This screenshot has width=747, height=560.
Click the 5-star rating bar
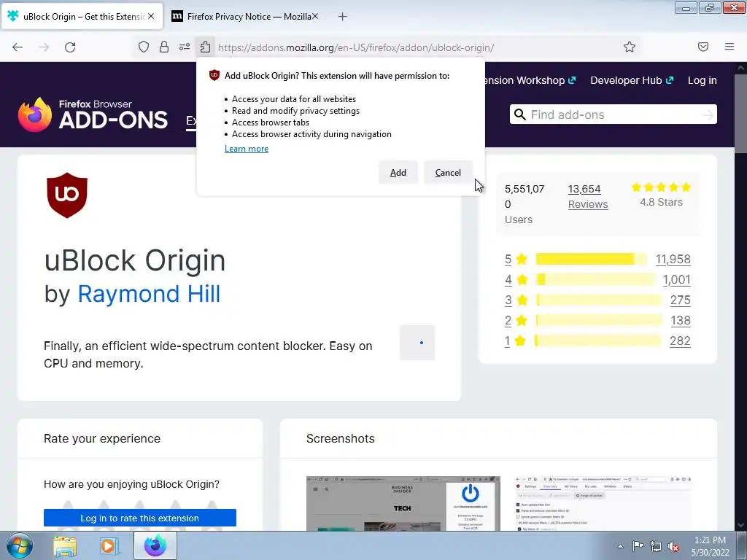pos(591,259)
